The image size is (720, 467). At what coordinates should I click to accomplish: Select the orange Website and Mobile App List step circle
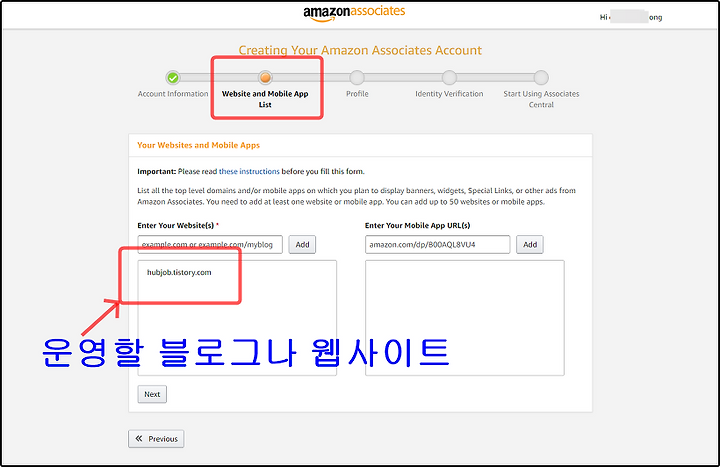click(265, 78)
